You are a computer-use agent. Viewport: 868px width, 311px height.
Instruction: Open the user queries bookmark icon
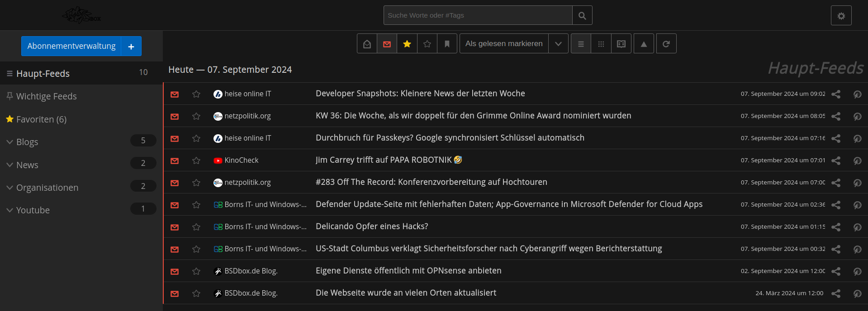point(447,44)
